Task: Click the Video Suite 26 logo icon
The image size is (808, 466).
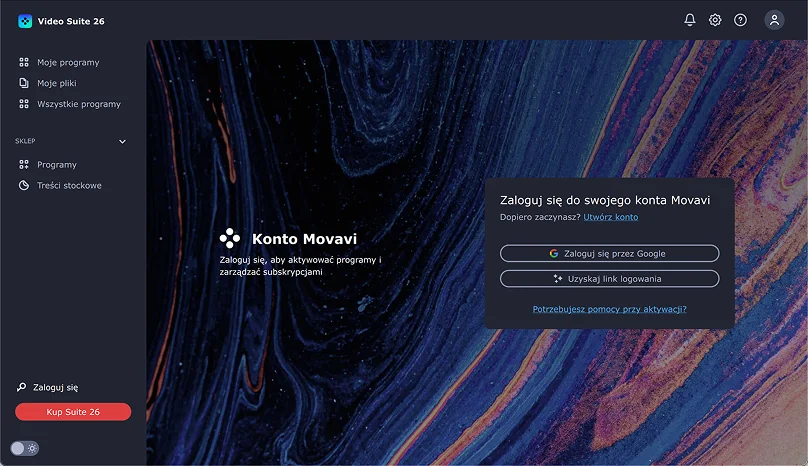Action: [x=25, y=21]
